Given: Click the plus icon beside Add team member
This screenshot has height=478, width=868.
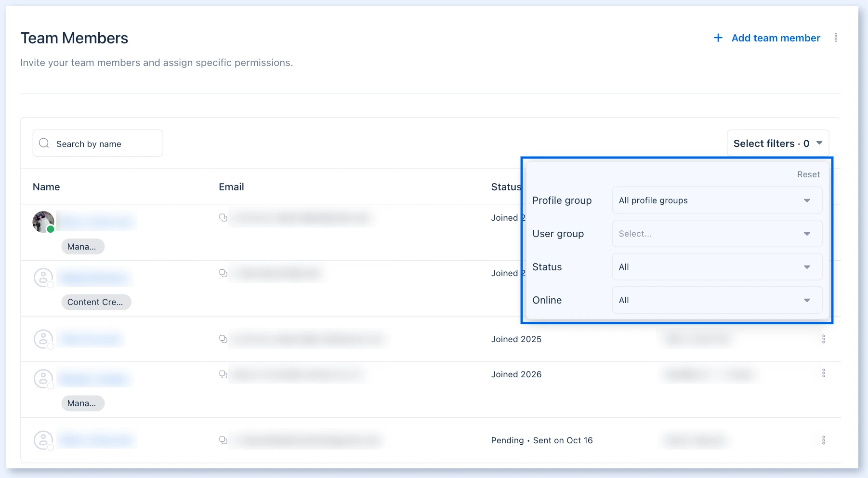Looking at the screenshot, I should click(718, 38).
